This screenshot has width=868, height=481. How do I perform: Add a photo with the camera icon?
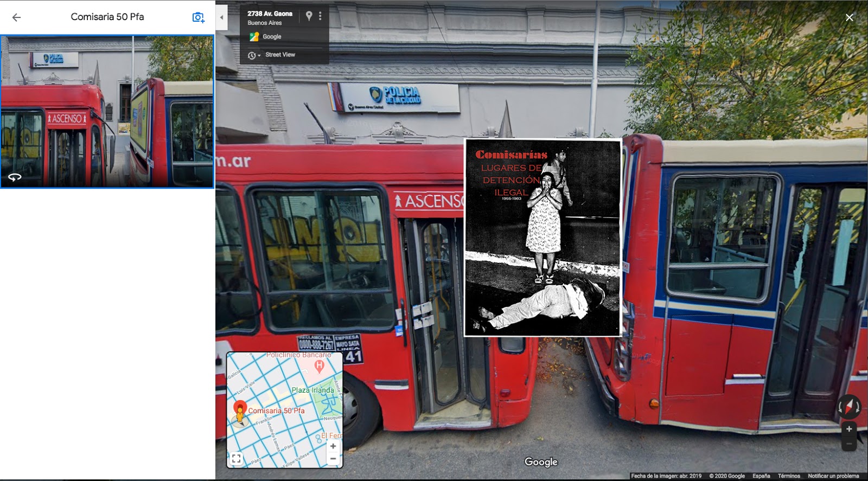(199, 17)
